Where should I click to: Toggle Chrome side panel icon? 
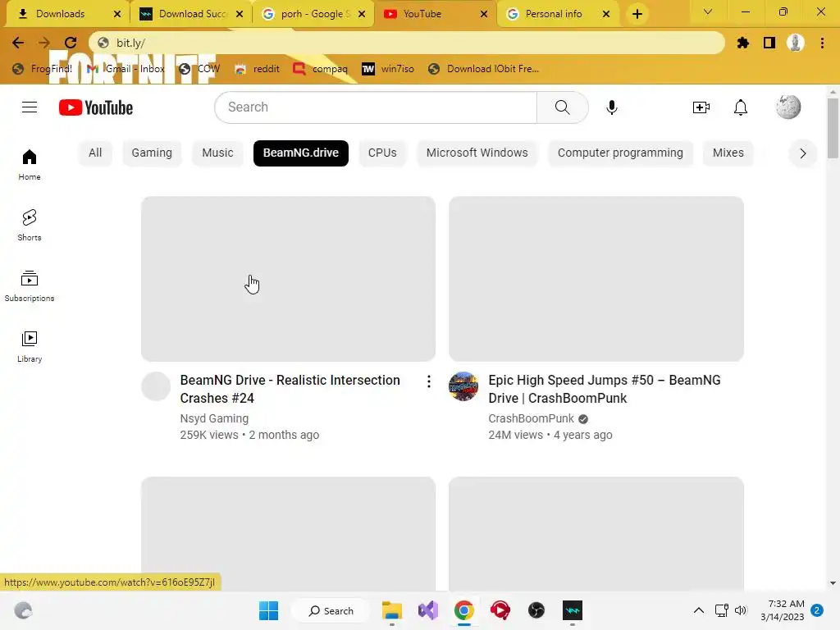coord(769,43)
